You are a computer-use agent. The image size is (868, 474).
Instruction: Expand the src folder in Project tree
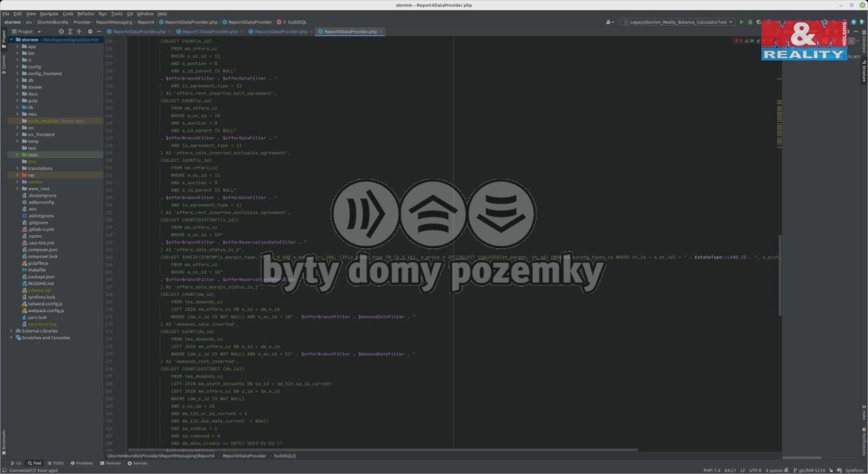point(17,127)
